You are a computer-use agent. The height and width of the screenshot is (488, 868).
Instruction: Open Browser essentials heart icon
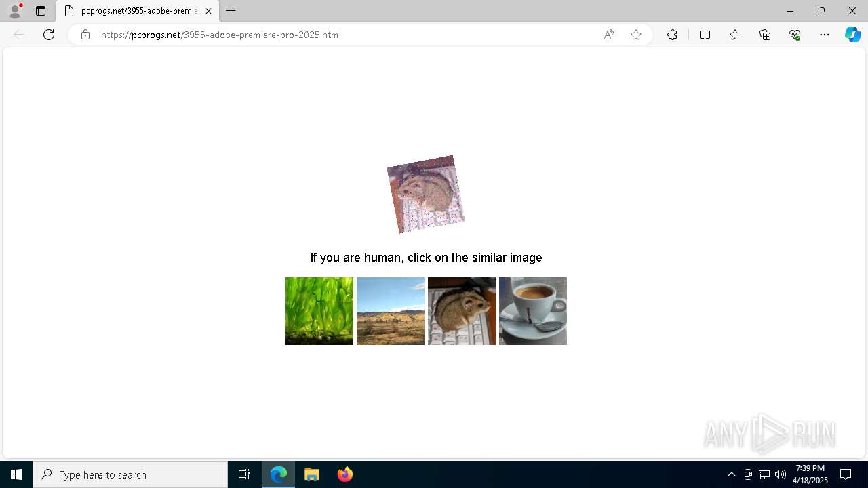click(795, 35)
